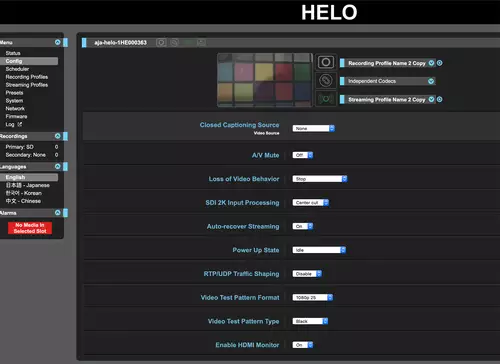Click the large streaming broadcast button
This screenshot has width=500, height=364.
click(326, 99)
